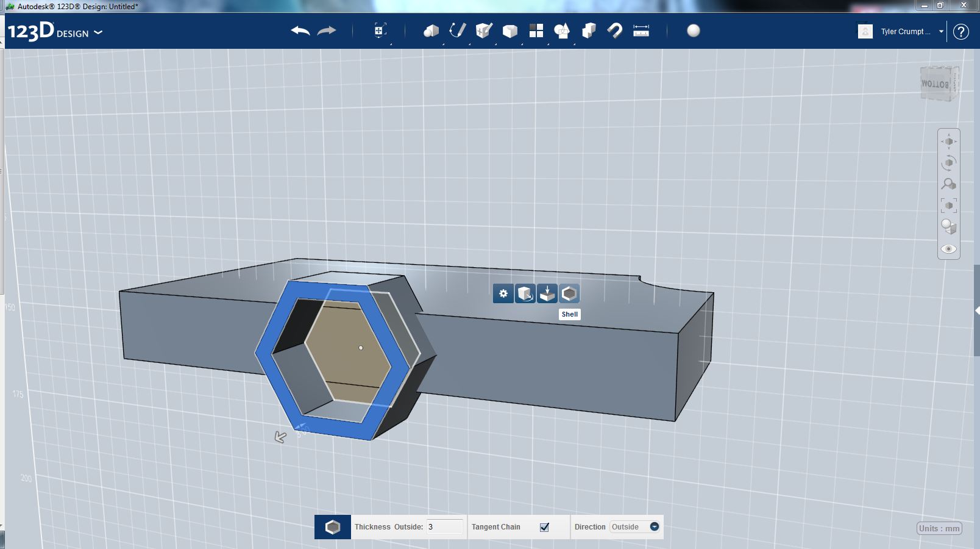
Task: Select the Shell tool in context toolbar
Action: click(569, 293)
